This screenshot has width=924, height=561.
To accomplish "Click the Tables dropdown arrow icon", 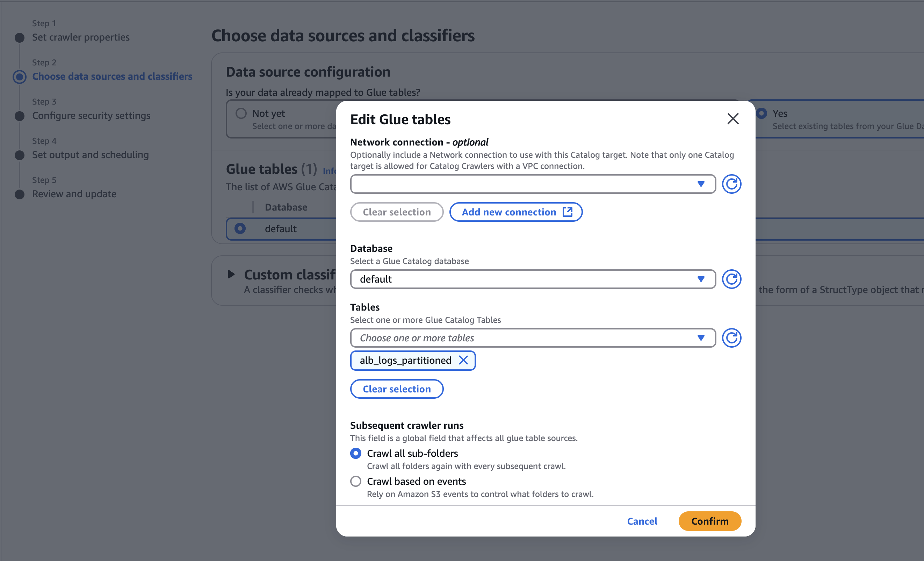I will 700,338.
